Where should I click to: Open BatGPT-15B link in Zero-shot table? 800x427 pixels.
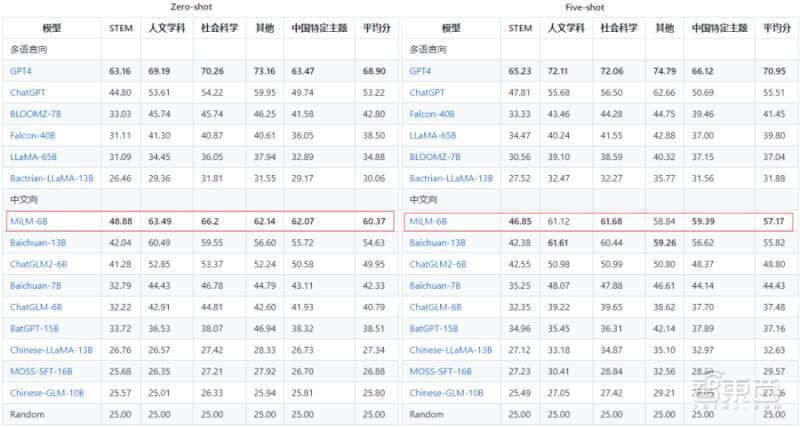tap(34, 329)
